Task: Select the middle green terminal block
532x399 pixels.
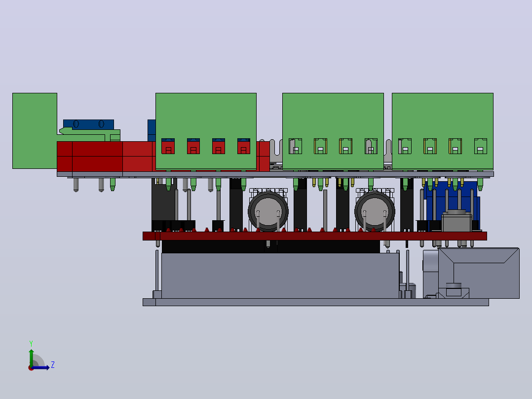Action: (333, 131)
